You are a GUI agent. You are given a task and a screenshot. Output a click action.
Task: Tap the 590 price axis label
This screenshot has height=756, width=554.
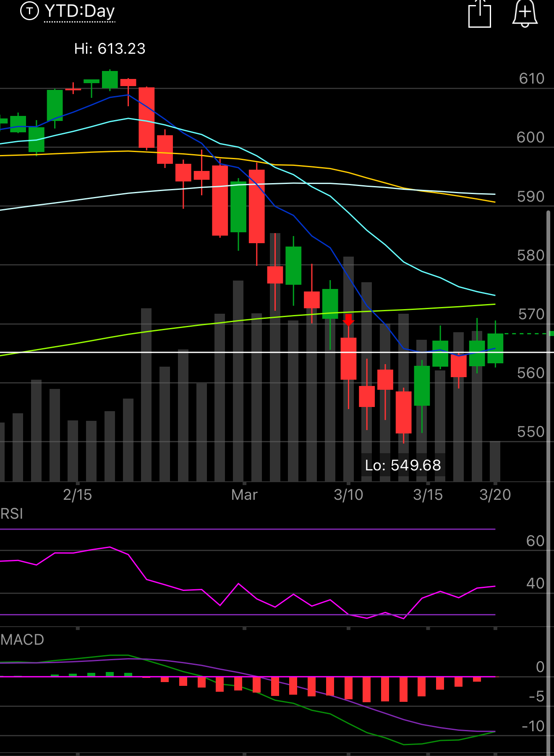(530, 197)
